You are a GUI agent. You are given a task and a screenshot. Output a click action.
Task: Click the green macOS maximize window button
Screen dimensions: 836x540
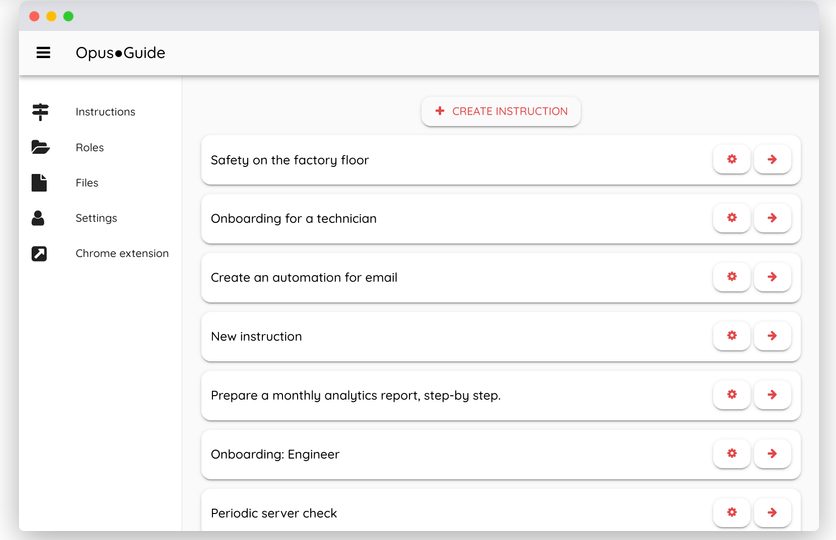tap(68, 16)
